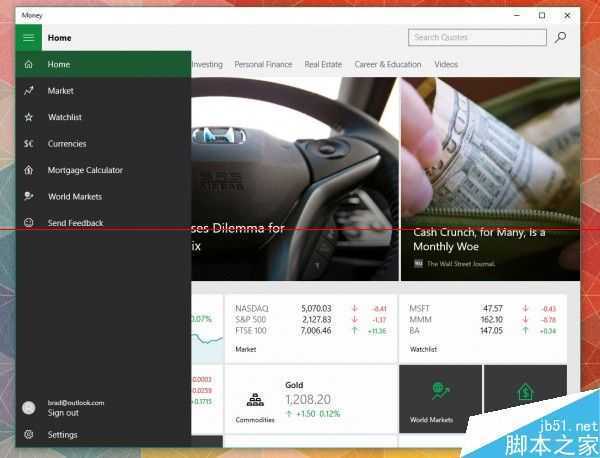Click the gold bars Commodities icon

(x=255, y=400)
